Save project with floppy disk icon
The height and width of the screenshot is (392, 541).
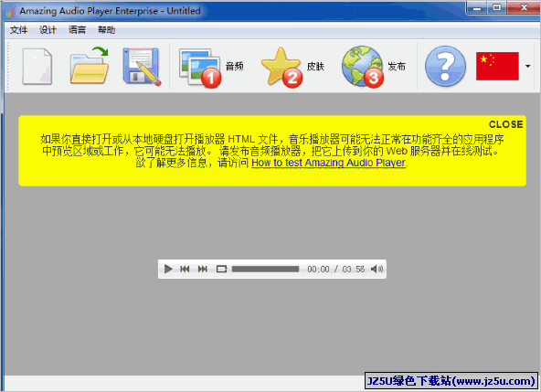click(x=142, y=67)
